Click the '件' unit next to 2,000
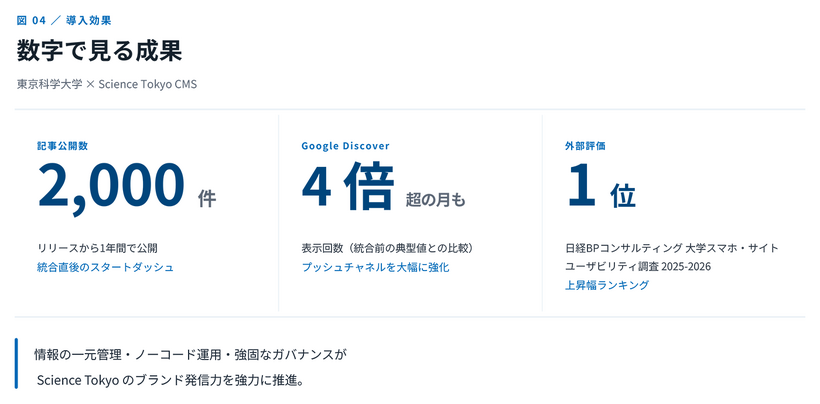 click(x=207, y=199)
